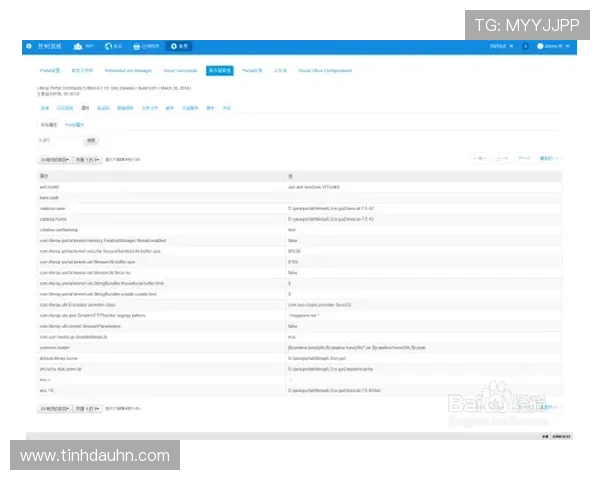The height and width of the screenshot is (480, 600).
Task: Select the Configuration icon in top bar
Action: (178, 46)
